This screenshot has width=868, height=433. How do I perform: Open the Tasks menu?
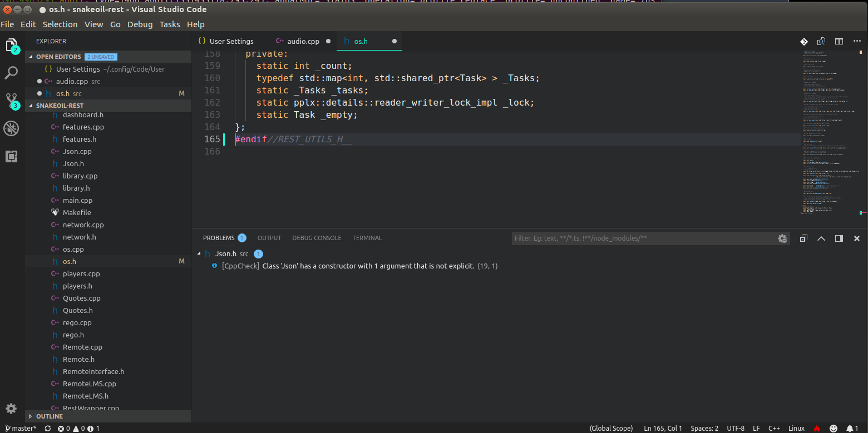170,24
